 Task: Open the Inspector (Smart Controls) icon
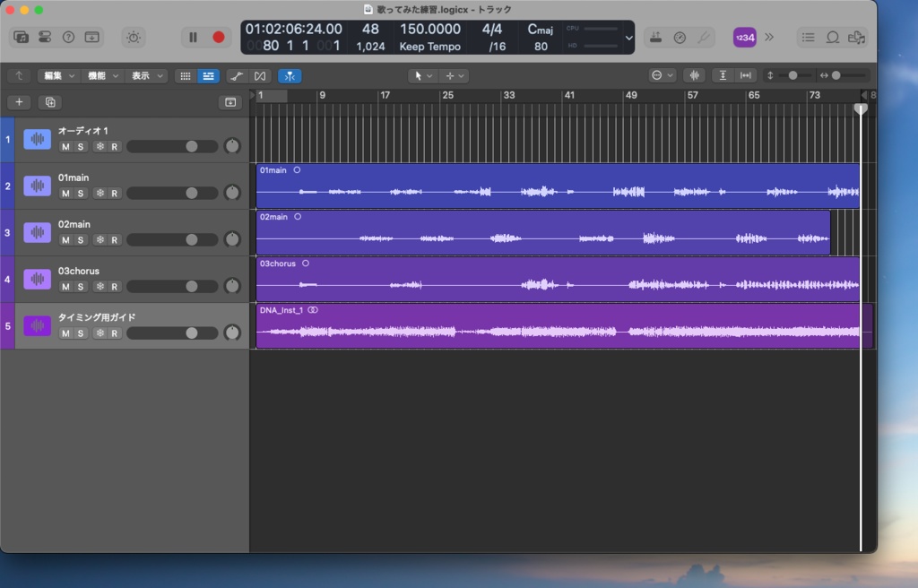click(x=45, y=38)
